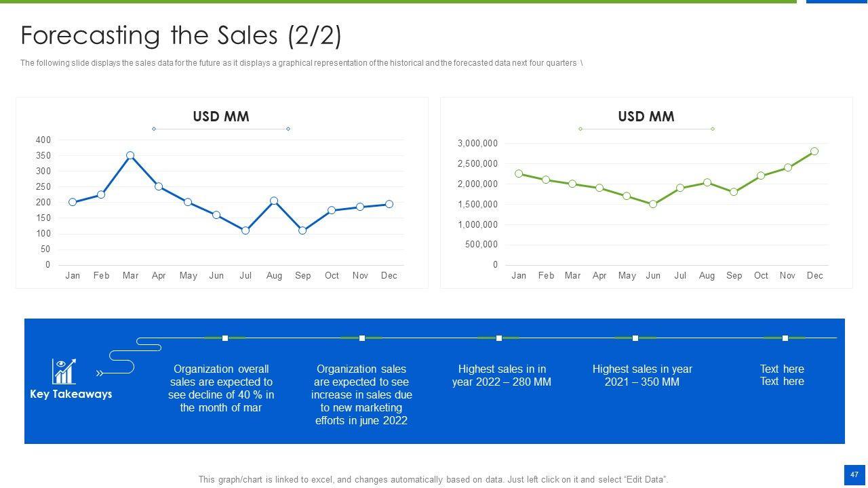
Task: Click the timeline marker above the marketing efforts takeaway
Action: pyautogui.click(x=362, y=338)
